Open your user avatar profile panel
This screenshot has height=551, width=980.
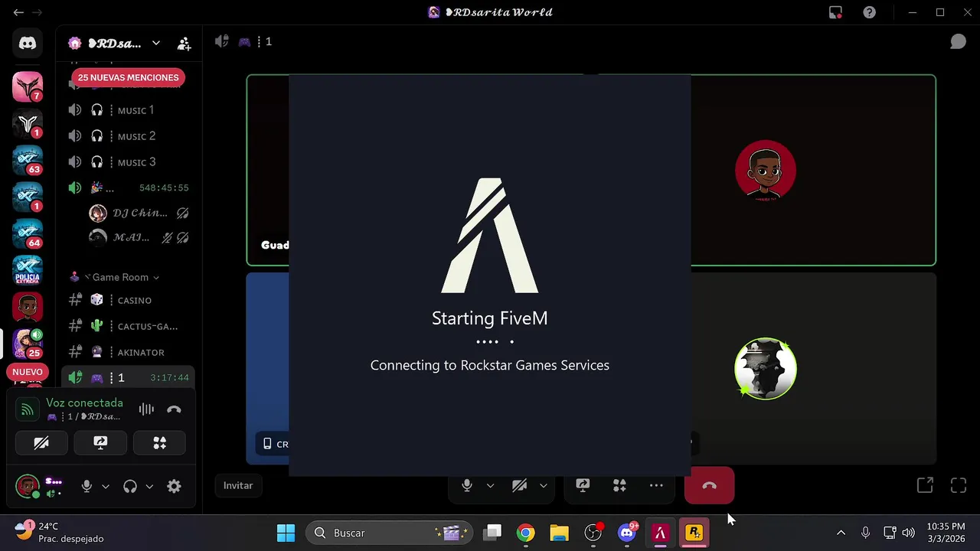click(28, 486)
